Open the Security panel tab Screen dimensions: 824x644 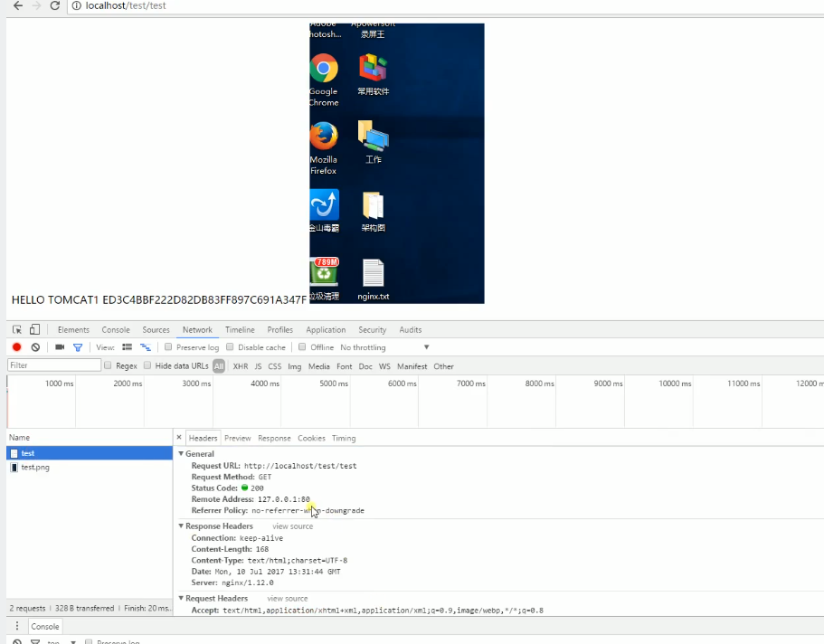pyautogui.click(x=373, y=329)
